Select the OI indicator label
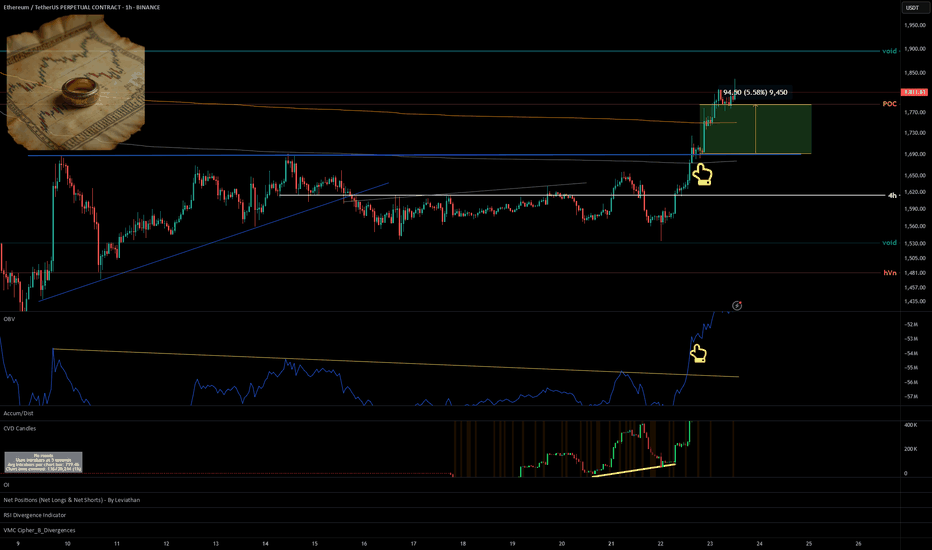The height and width of the screenshot is (550, 932). (6, 485)
